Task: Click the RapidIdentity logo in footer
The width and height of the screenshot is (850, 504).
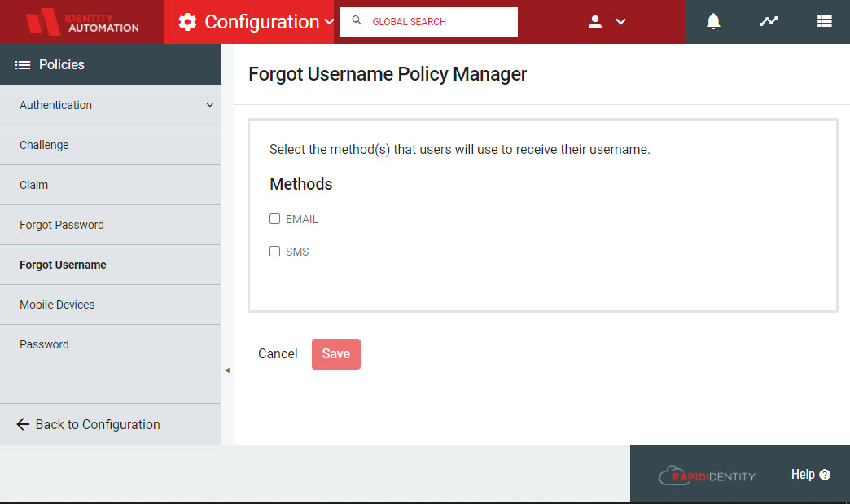Action: pos(707,476)
